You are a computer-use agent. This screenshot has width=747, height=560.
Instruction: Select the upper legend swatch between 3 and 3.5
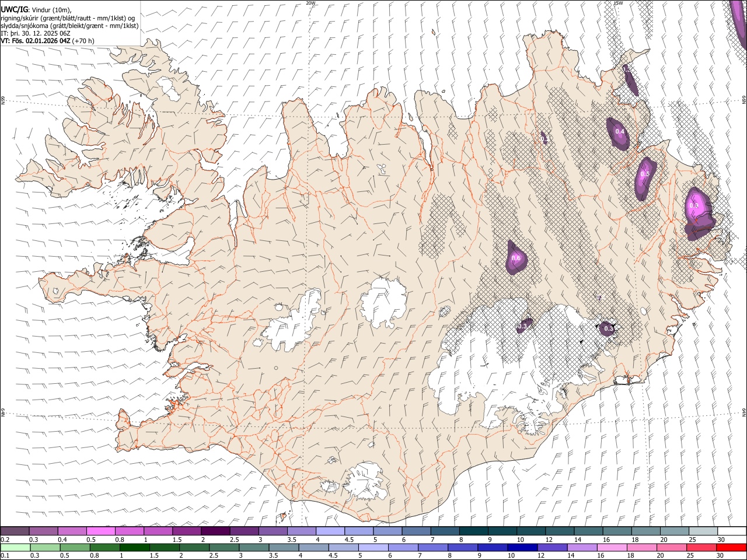click(x=273, y=531)
